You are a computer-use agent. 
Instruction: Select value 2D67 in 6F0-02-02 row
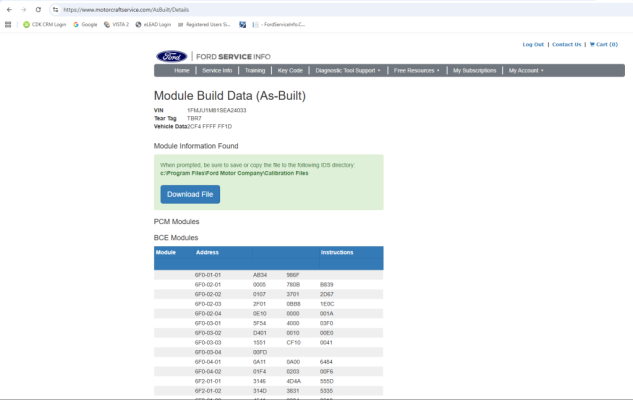[327, 294]
